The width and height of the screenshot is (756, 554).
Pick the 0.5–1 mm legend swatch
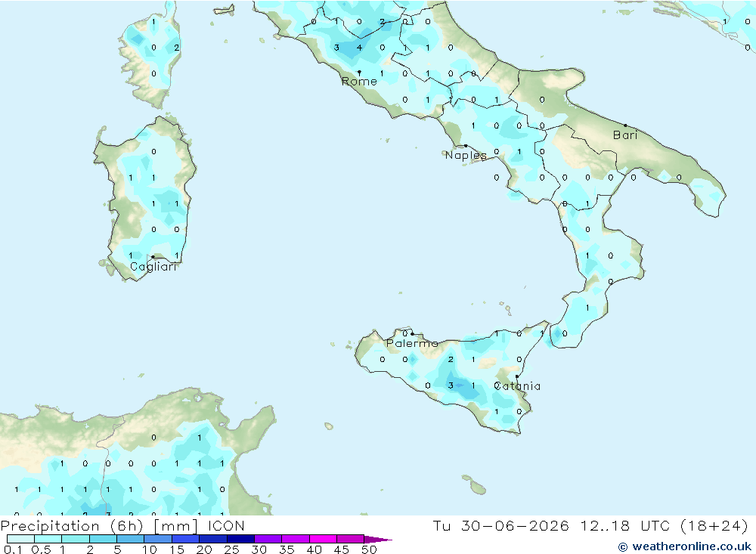[48, 539]
